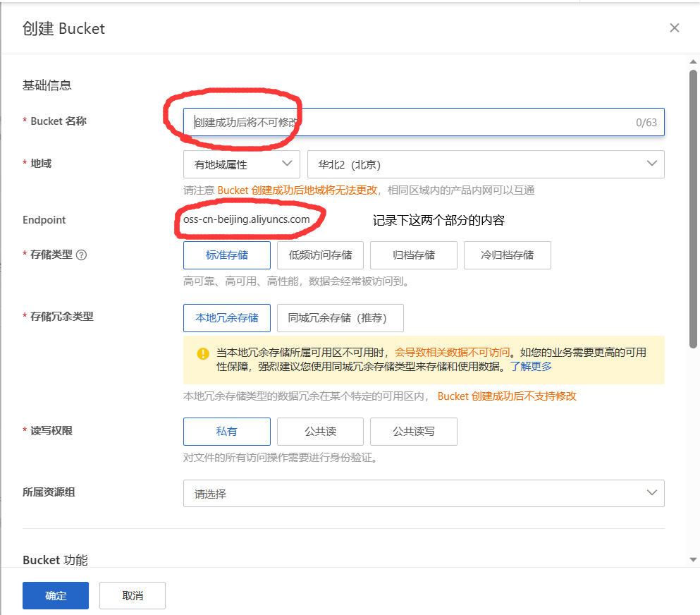Click the 读写权限 label
This screenshot has height=615, width=700.
coord(51,430)
